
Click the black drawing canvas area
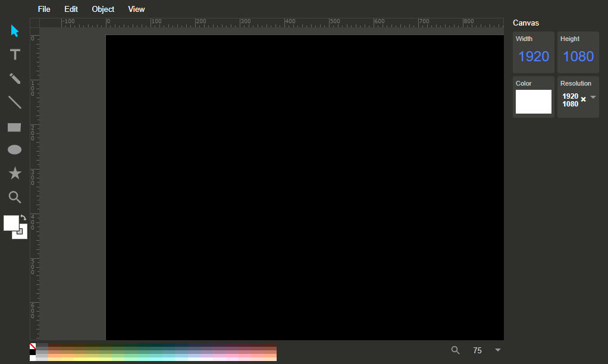click(x=305, y=187)
